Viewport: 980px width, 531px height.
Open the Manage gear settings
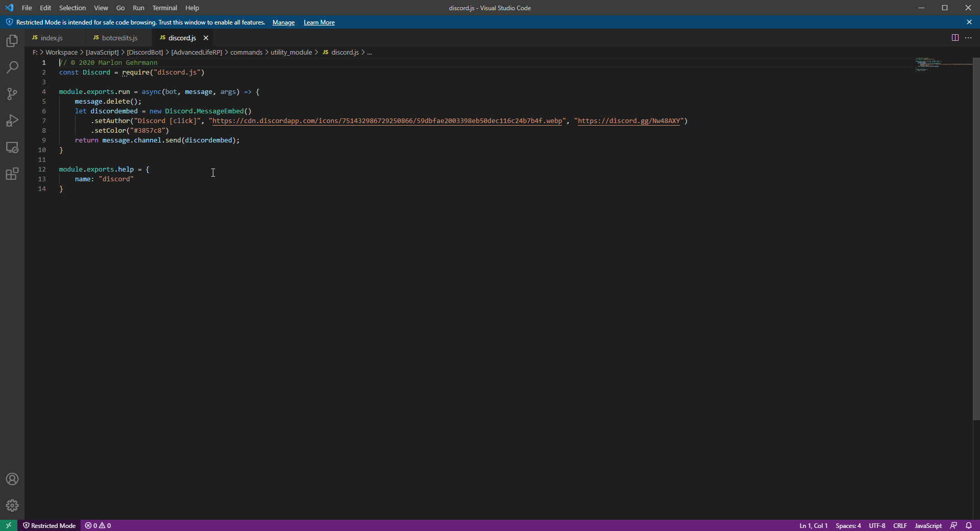point(12,505)
